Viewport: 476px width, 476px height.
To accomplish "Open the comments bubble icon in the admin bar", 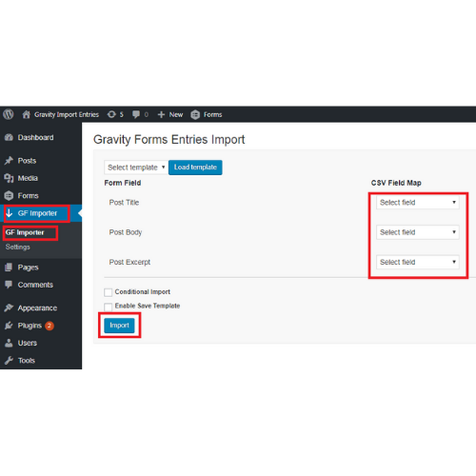I will click(136, 114).
